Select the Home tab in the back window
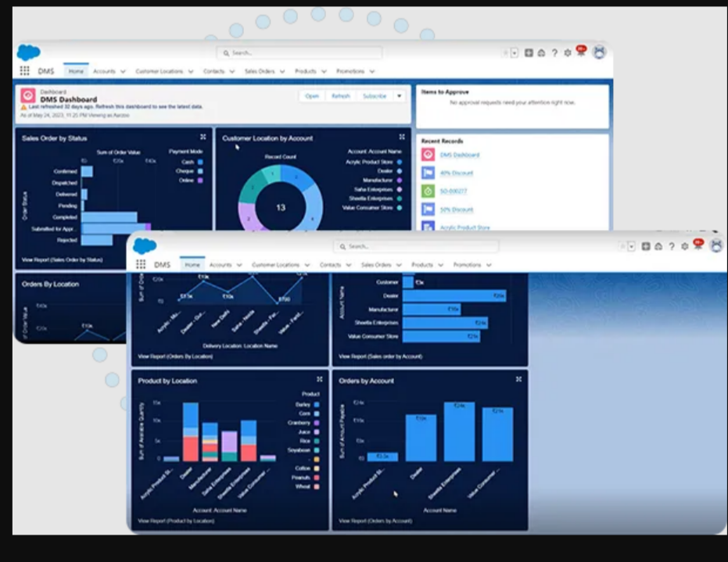Image resolution: width=728 pixels, height=562 pixels. pos(76,71)
